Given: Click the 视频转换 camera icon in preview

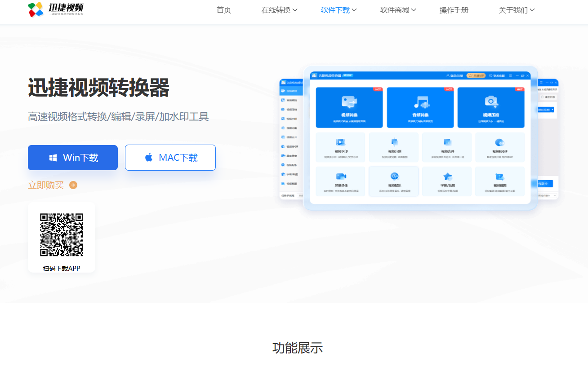Looking at the screenshot, I should pos(349,102).
